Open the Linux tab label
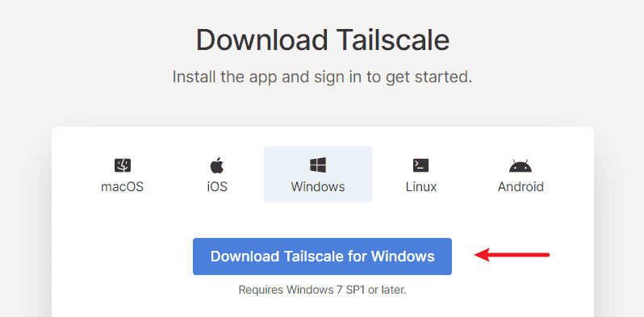644x317 pixels. pos(421,187)
